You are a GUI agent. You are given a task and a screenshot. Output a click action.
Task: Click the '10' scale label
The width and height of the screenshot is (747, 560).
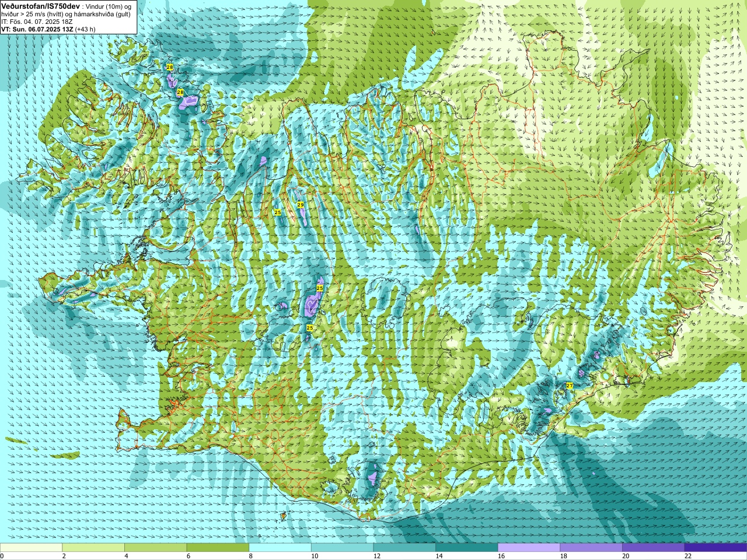click(x=315, y=556)
